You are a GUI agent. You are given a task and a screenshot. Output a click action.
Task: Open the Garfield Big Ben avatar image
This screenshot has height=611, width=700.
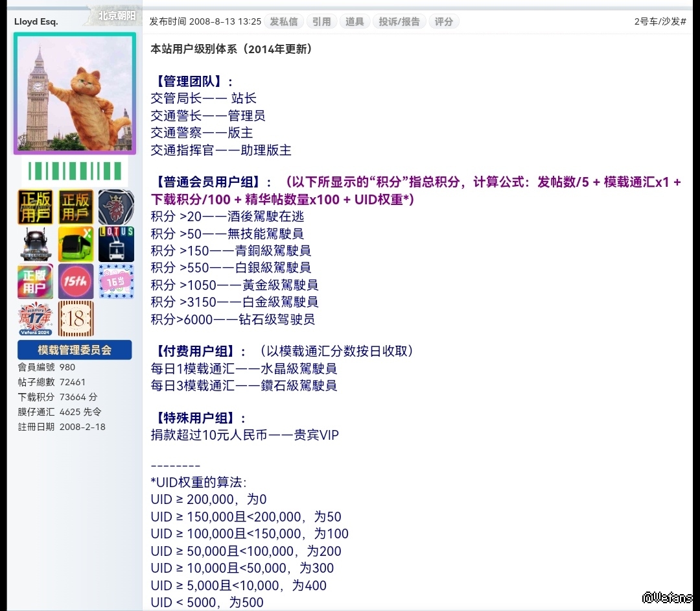pos(75,93)
